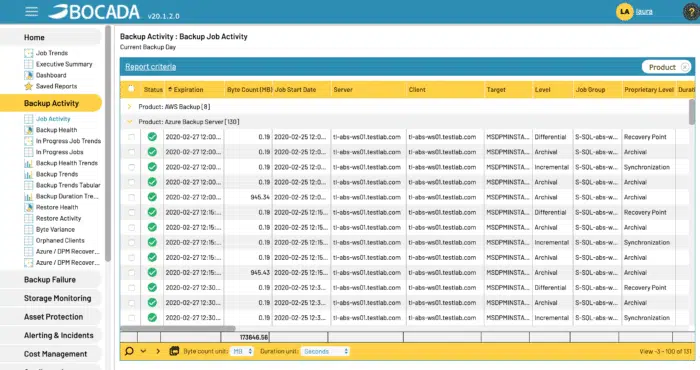The height and width of the screenshot is (370, 700).
Task: Click the BOCADA logo
Action: click(x=94, y=12)
